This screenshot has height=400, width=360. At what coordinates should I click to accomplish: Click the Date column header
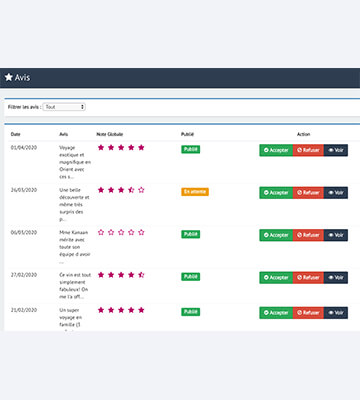tap(15, 134)
